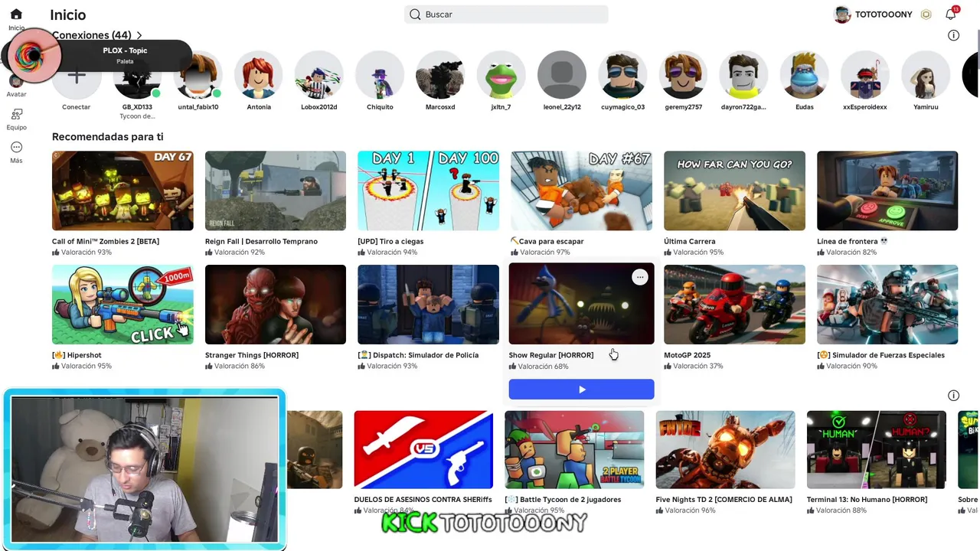The image size is (980, 551).
Task: Open untal_fabix10 friend avatar
Action: pos(198,75)
